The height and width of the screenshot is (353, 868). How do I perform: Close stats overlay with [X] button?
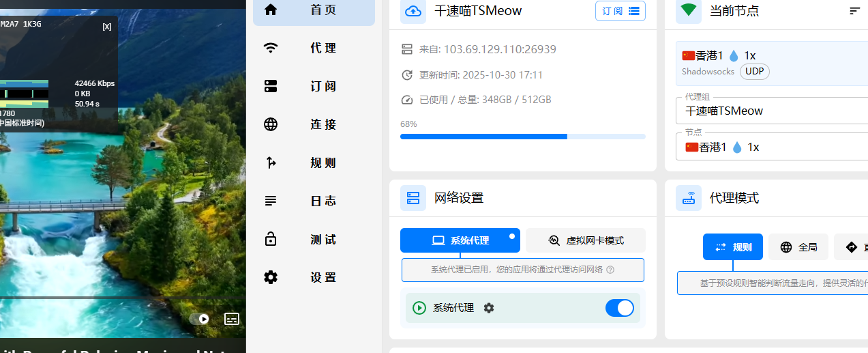pyautogui.click(x=107, y=27)
